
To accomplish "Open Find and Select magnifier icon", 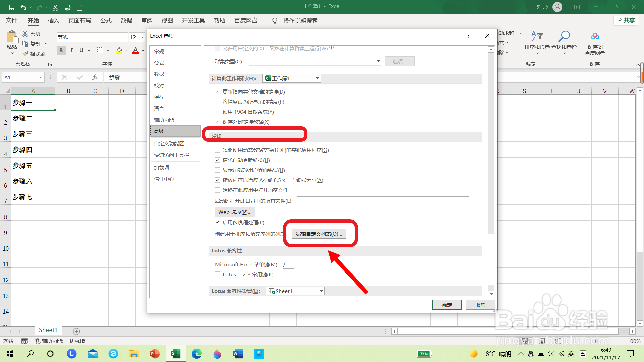I will click(x=564, y=36).
